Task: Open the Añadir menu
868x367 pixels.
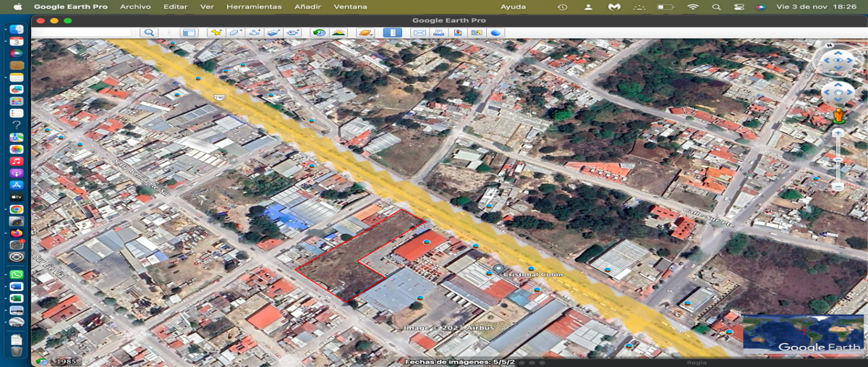Action: 307,7
